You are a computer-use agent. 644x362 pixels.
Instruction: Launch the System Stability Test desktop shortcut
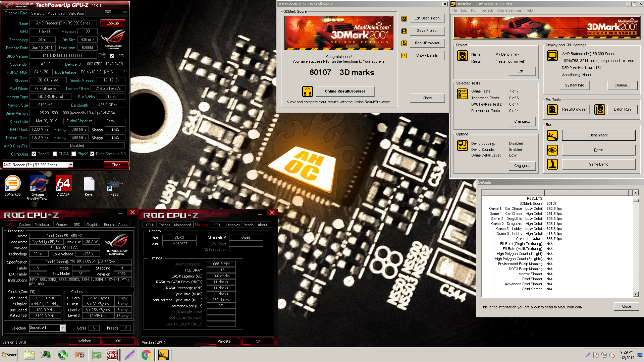(38, 188)
